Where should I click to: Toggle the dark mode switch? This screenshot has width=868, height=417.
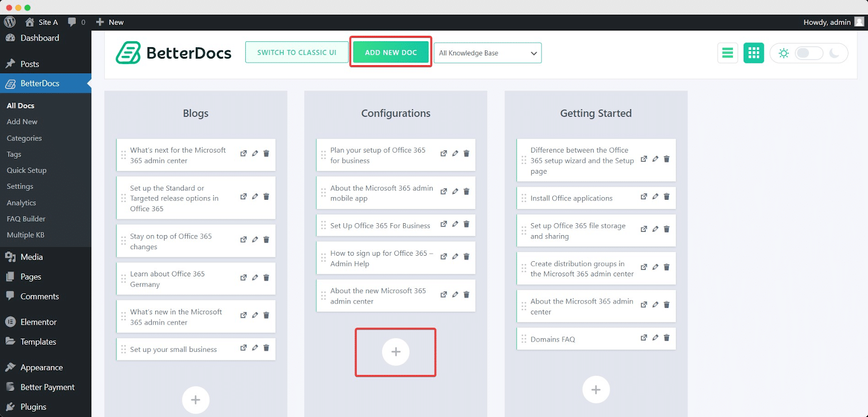[809, 53]
